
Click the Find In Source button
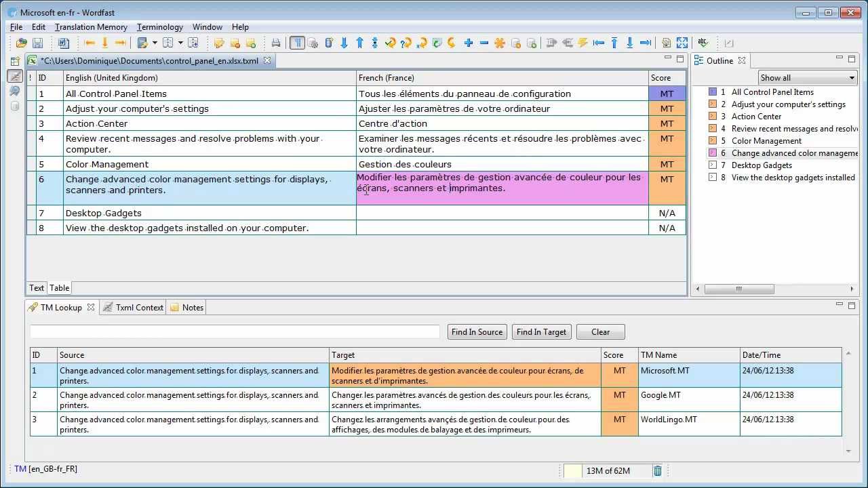click(x=477, y=332)
